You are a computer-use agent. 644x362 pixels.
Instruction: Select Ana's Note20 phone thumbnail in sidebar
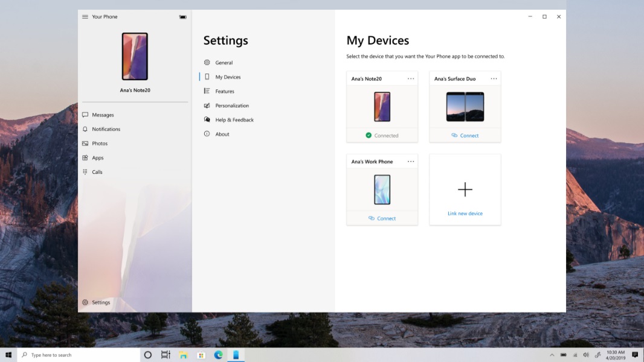(x=135, y=57)
